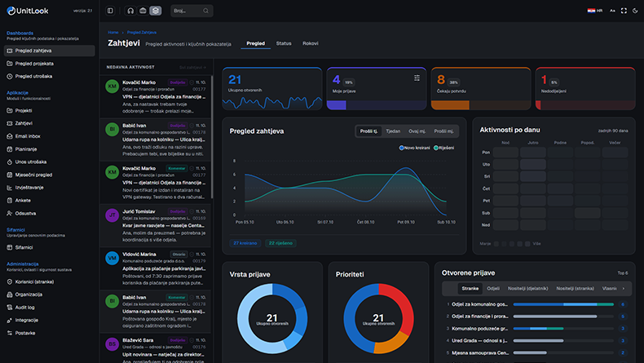Click the Mjesečni pregled icon
The height and width of the screenshot is (363, 644).
pyautogui.click(x=10, y=175)
